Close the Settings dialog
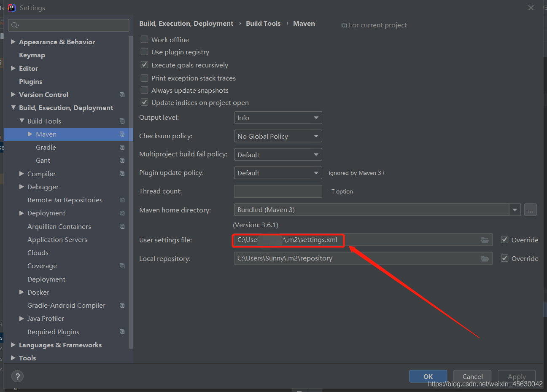Image resolution: width=547 pixels, height=392 pixels. 531,8
